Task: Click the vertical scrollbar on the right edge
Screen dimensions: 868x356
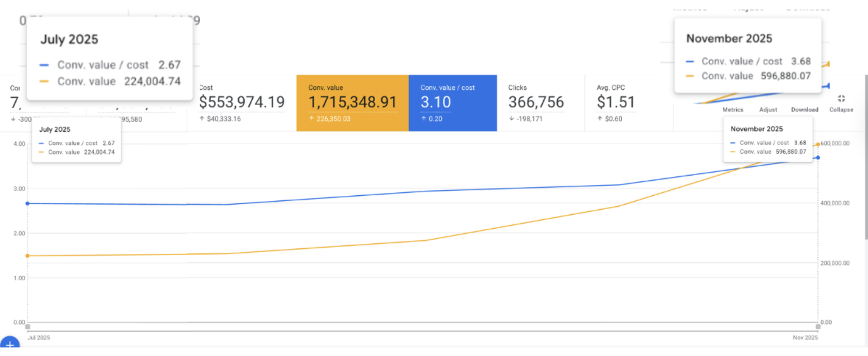Action: 866,159
